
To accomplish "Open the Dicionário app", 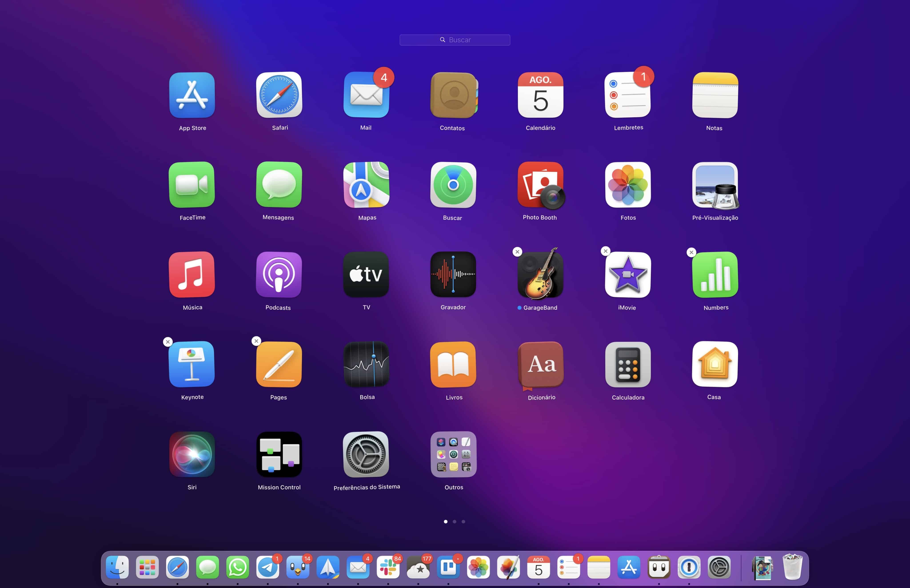I will [541, 365].
